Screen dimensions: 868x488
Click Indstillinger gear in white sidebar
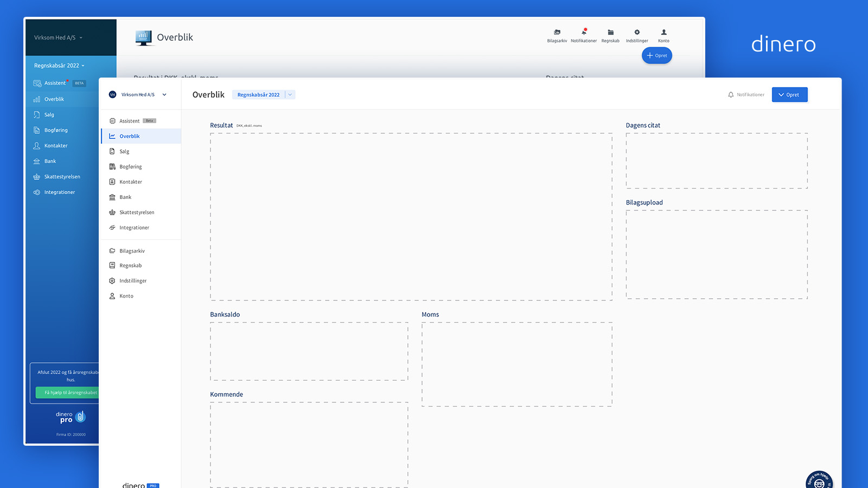pyautogui.click(x=112, y=281)
